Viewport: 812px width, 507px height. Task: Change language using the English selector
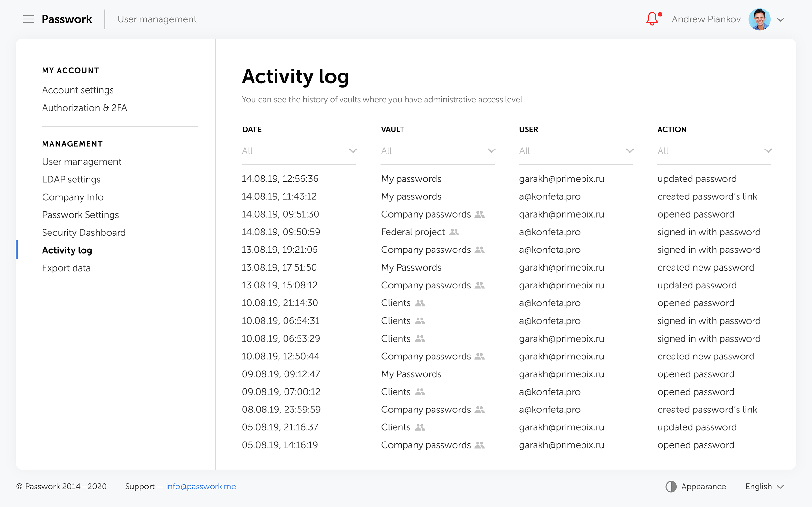pyautogui.click(x=764, y=487)
